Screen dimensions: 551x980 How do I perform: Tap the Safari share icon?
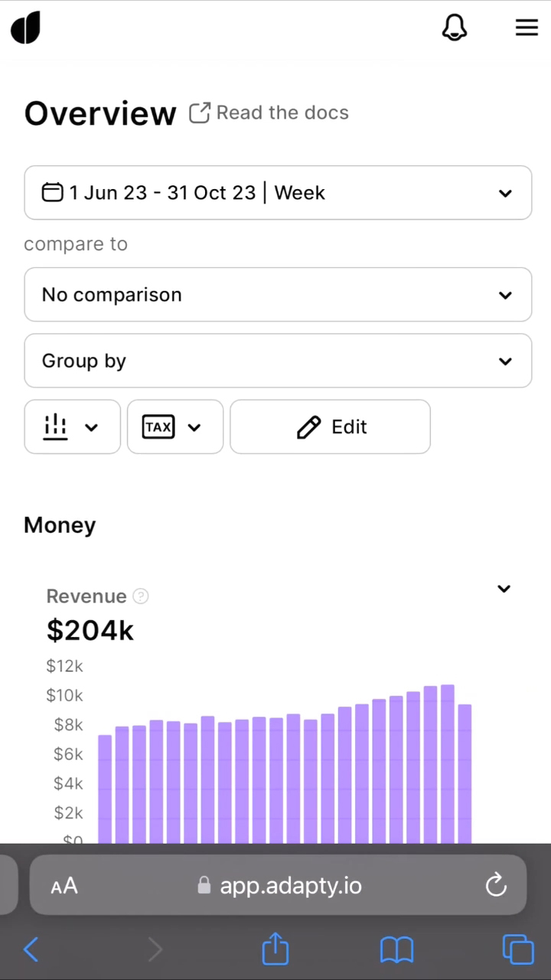click(275, 949)
